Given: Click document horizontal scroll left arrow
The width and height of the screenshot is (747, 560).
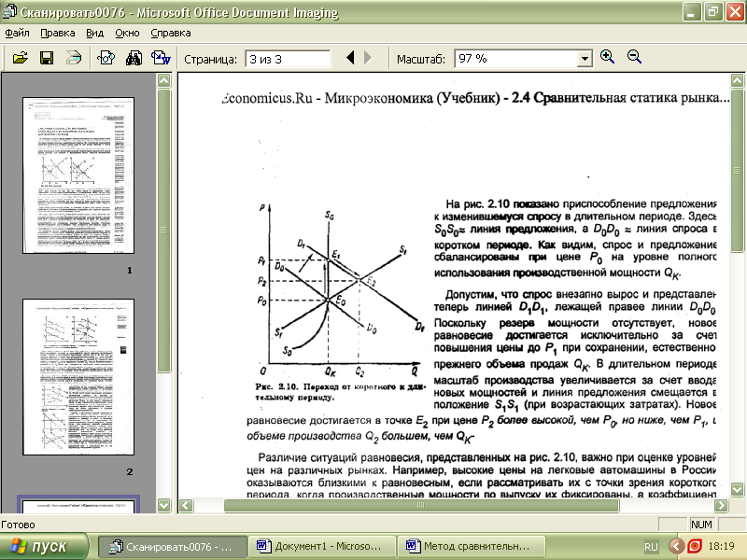Looking at the screenshot, I should pyautogui.click(x=186, y=505).
